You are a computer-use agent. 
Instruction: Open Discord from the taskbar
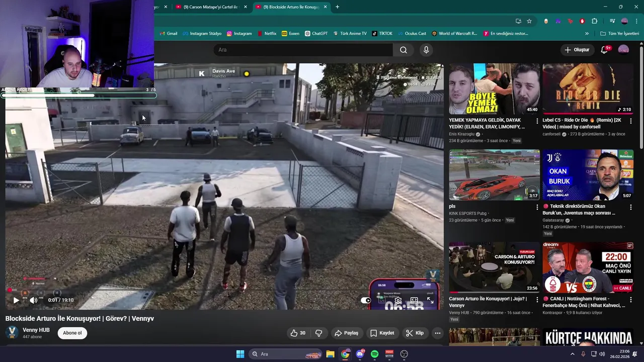point(360,354)
